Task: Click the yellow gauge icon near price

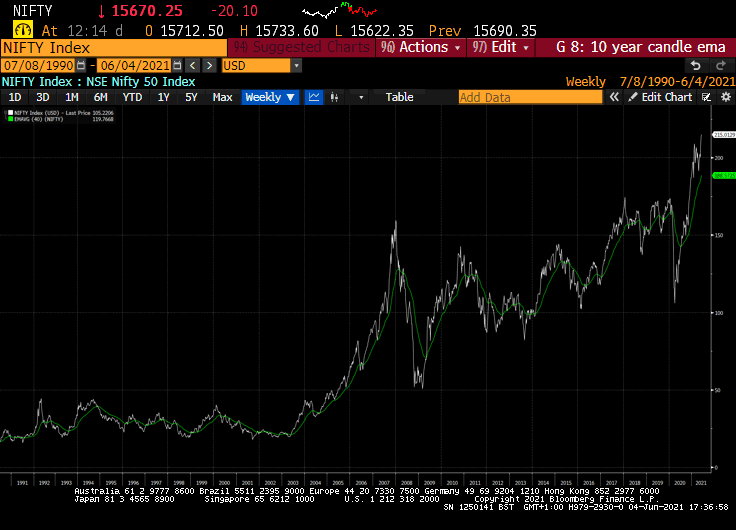Action: pos(23,30)
